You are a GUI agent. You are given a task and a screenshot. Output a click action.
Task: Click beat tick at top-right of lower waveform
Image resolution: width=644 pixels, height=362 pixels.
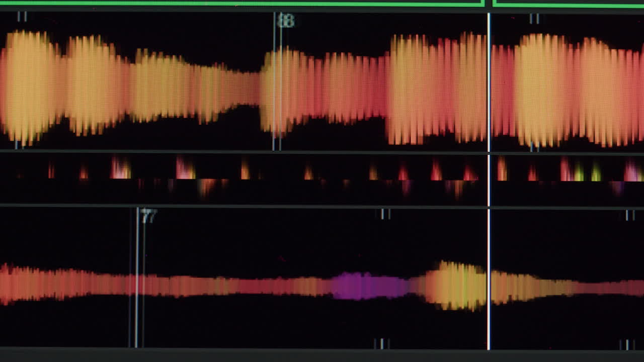(629, 215)
